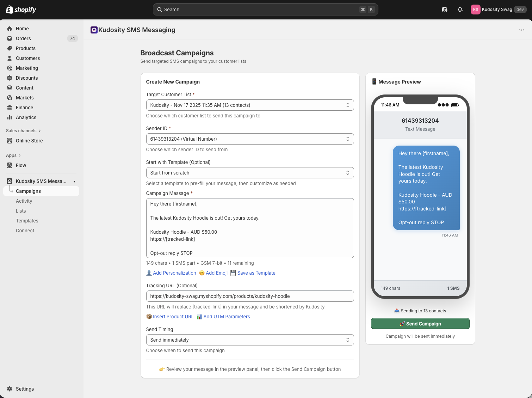
Task: Click the Orders icon in sidebar
Action: [10, 38]
